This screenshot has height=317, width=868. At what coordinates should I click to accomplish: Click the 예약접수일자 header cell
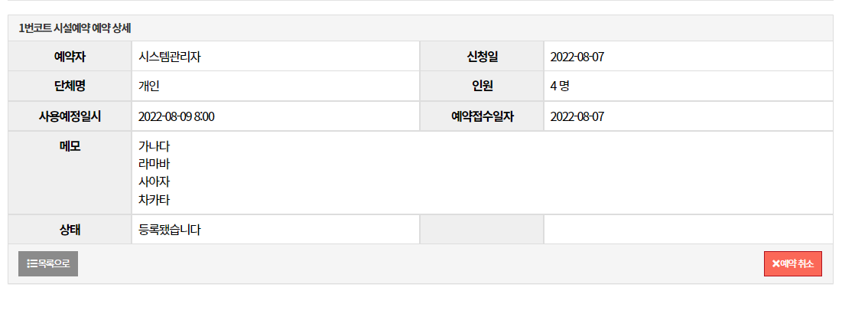click(482, 116)
